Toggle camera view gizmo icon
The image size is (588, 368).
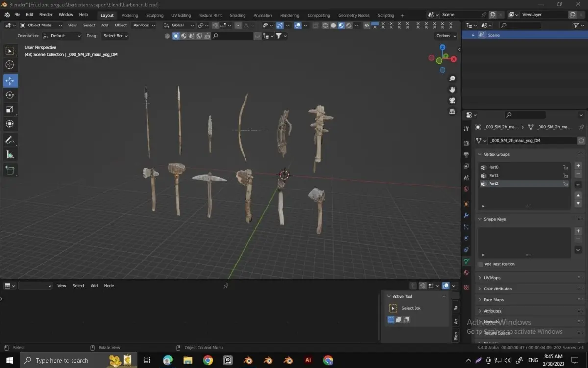click(452, 101)
